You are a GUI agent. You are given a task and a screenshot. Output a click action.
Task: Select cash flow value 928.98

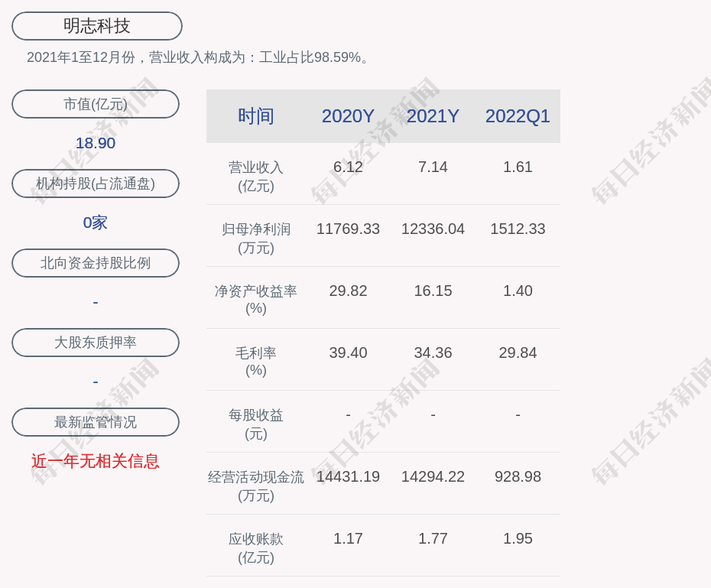click(x=518, y=476)
